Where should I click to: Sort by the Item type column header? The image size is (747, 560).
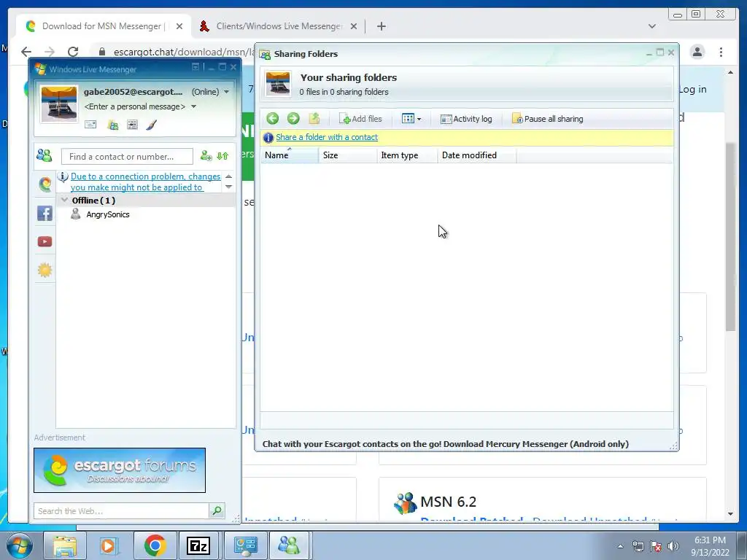407,155
